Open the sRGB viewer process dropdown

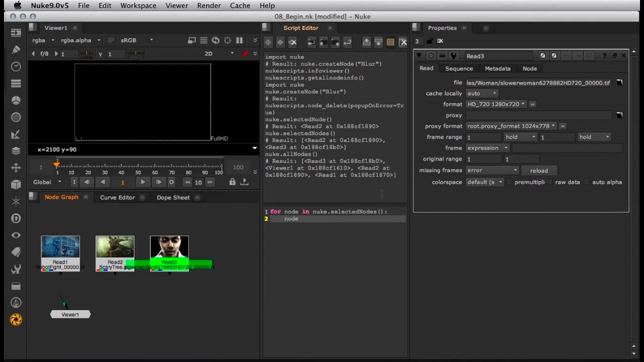pos(137,40)
